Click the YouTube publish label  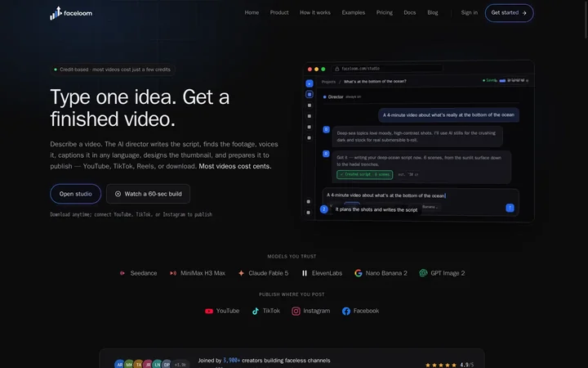coord(228,311)
